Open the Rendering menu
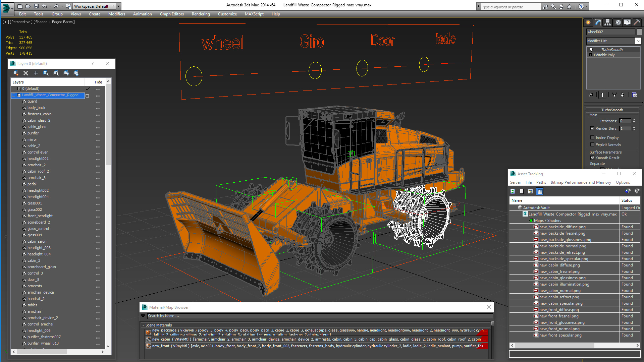Image resolution: width=644 pixels, height=362 pixels. tap(201, 14)
